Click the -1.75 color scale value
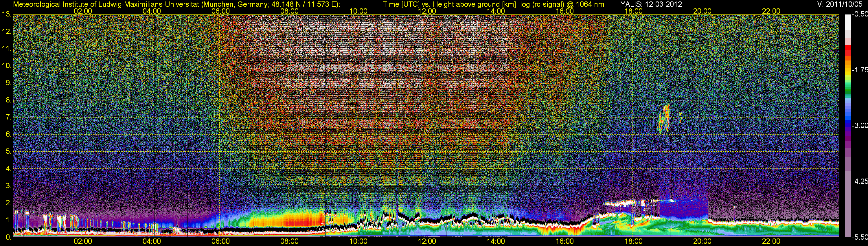Image resolution: width=868 pixels, height=246 pixels. [x=860, y=70]
